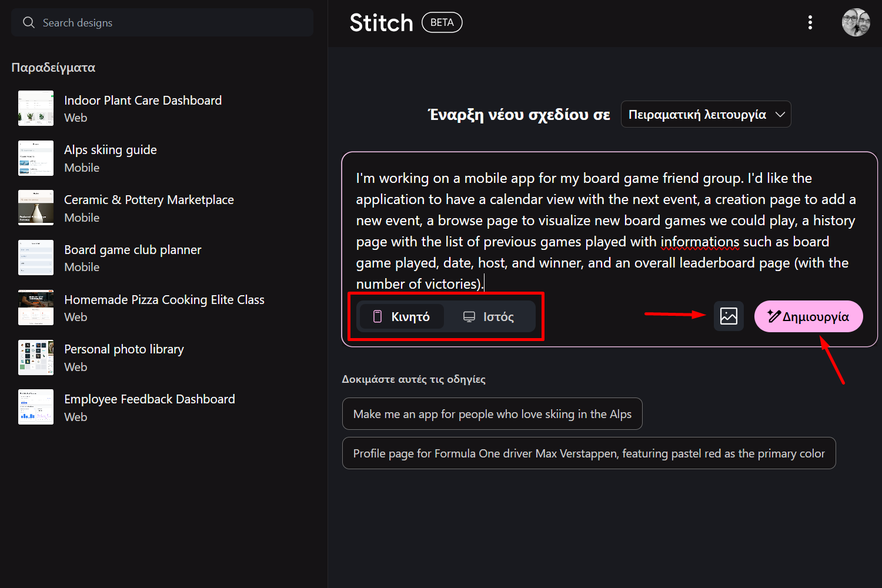Open the user profile avatar
Viewport: 882px width, 588px height.
coord(856,22)
